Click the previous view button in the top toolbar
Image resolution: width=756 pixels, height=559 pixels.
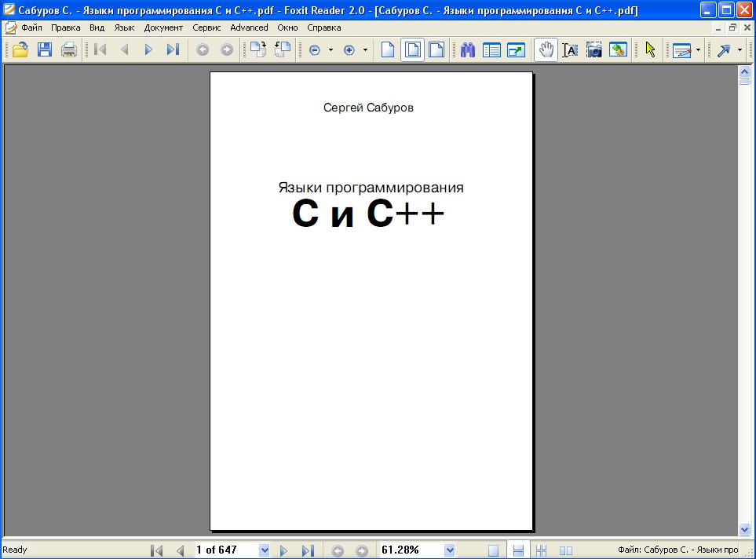point(203,49)
